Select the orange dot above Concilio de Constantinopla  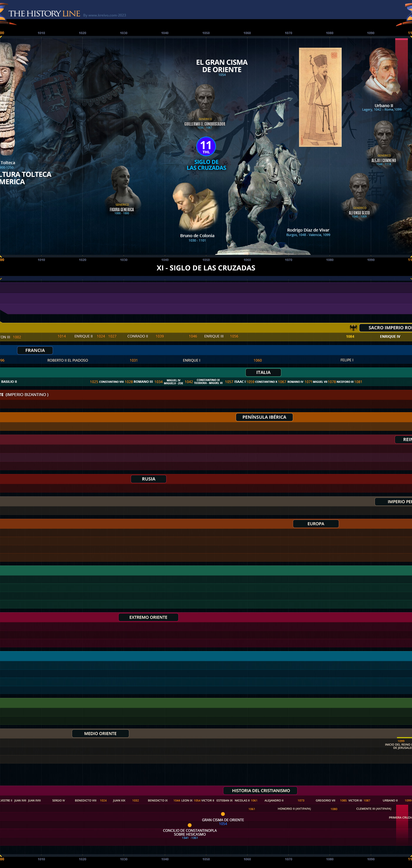190,825
